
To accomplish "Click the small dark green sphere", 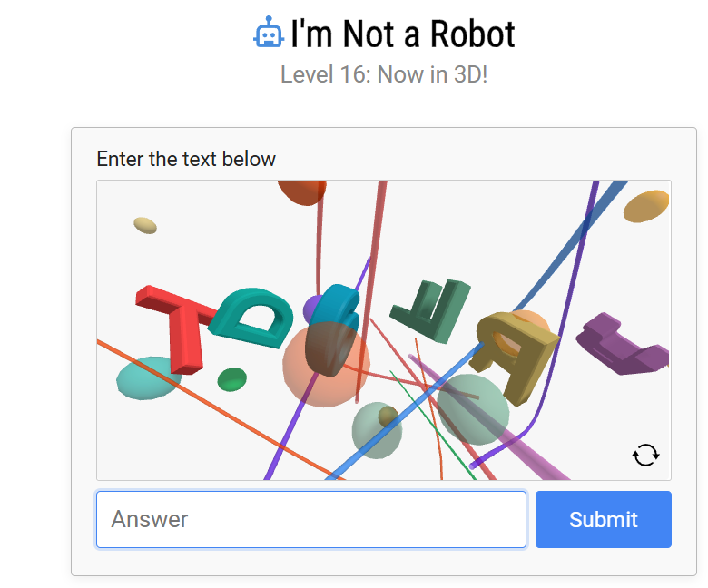I will pyautogui.click(x=232, y=379).
